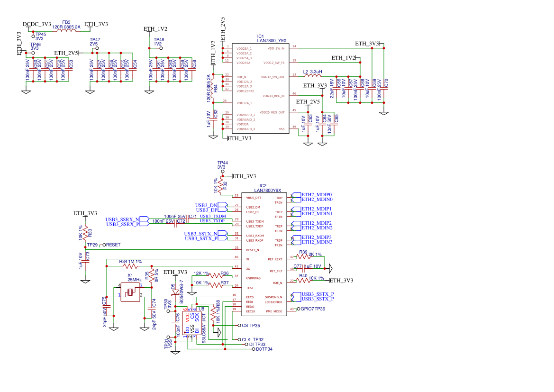The image size is (554, 392).
Task: Select the VDD_SW_IN pin 14 on IC1
Action: tap(294, 47)
